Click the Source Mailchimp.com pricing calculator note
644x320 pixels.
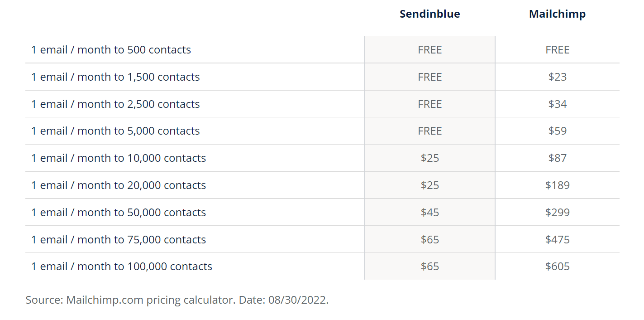177,300
